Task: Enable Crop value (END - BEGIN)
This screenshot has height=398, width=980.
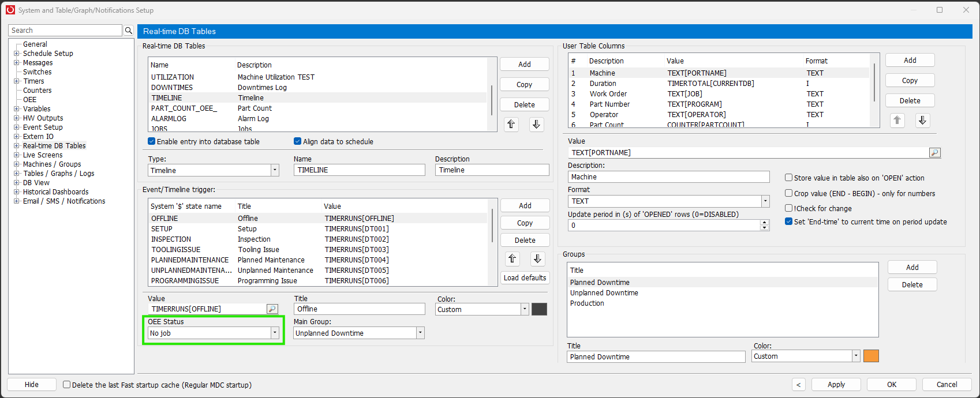Action: (788, 193)
